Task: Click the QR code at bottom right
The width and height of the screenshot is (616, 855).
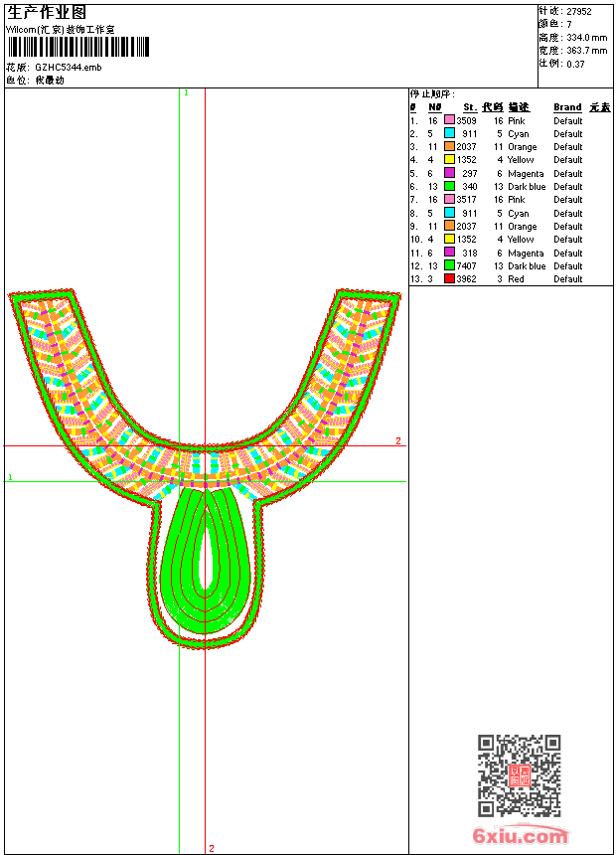Action: pos(520,775)
